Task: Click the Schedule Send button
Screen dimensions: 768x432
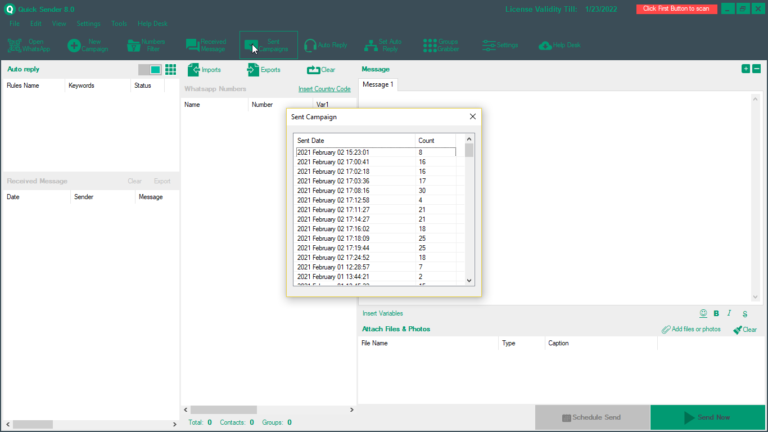Action: (592, 417)
